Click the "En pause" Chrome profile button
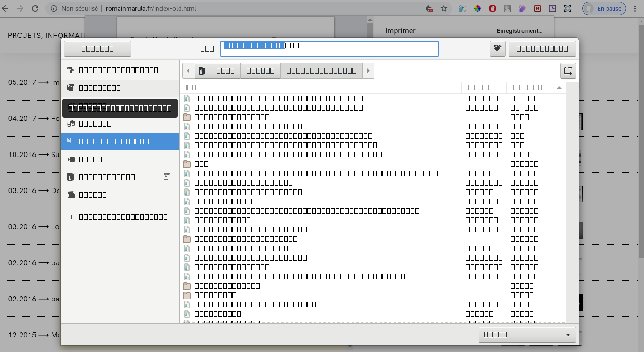Viewport: 644px width, 352px height. pos(605,8)
